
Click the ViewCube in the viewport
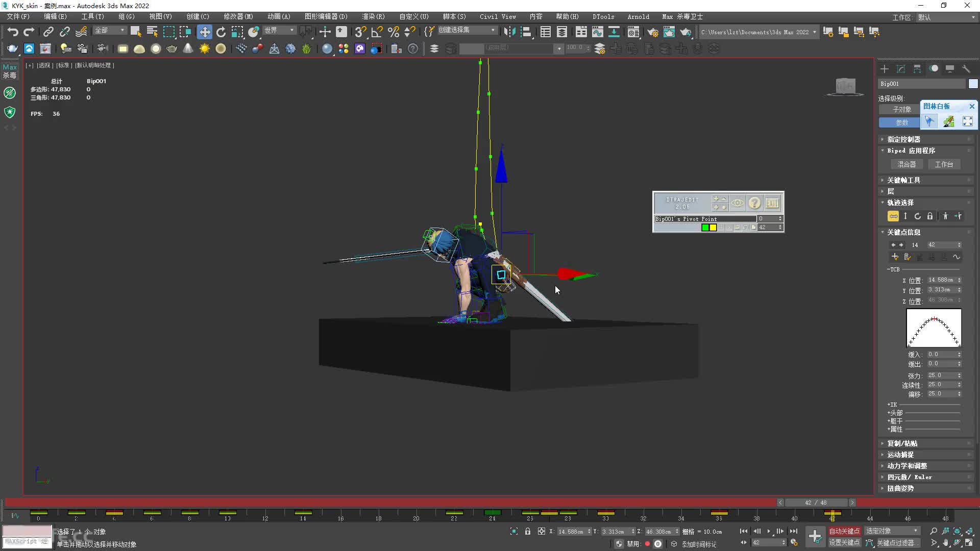[x=845, y=86]
